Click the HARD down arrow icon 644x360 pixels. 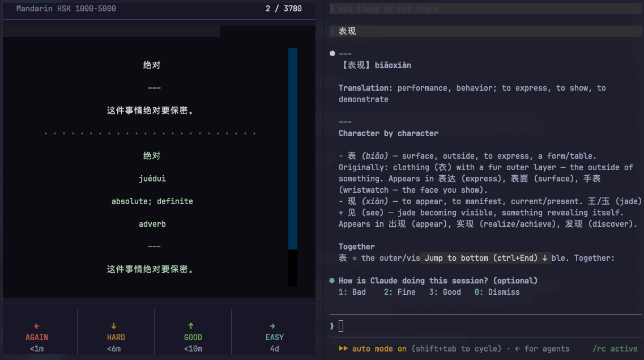coord(114,326)
